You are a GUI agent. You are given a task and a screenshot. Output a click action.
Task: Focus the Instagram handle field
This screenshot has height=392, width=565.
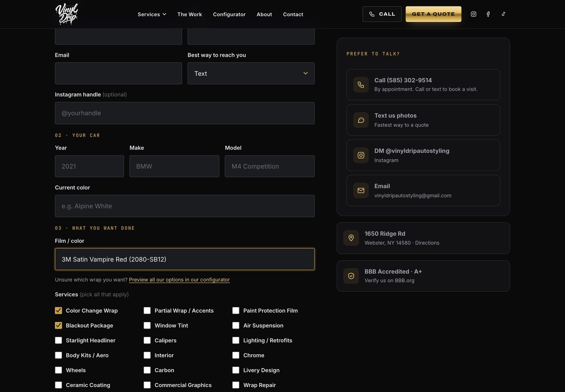pyautogui.click(x=185, y=113)
